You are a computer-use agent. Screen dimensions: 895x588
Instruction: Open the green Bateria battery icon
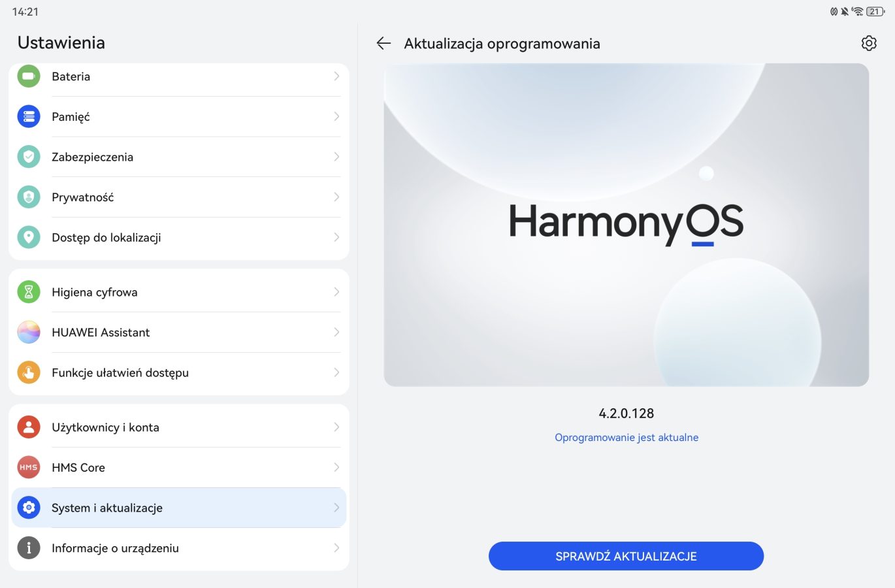[x=29, y=76]
